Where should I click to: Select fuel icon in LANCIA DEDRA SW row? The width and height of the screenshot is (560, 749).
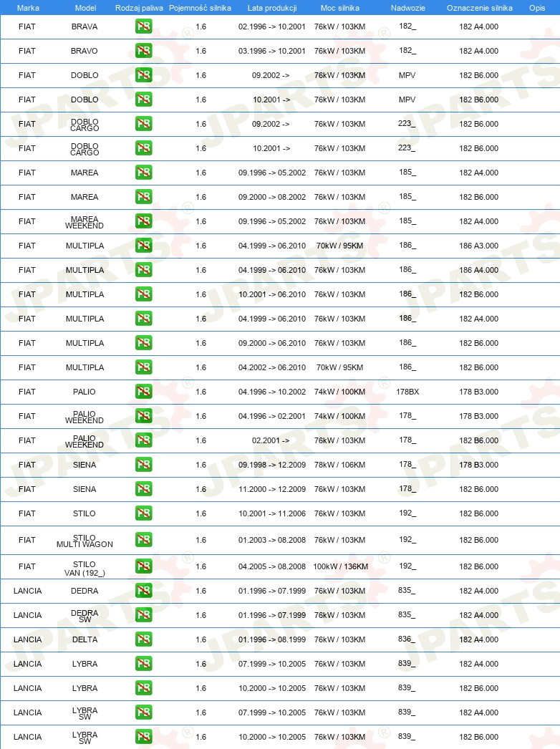click(143, 615)
